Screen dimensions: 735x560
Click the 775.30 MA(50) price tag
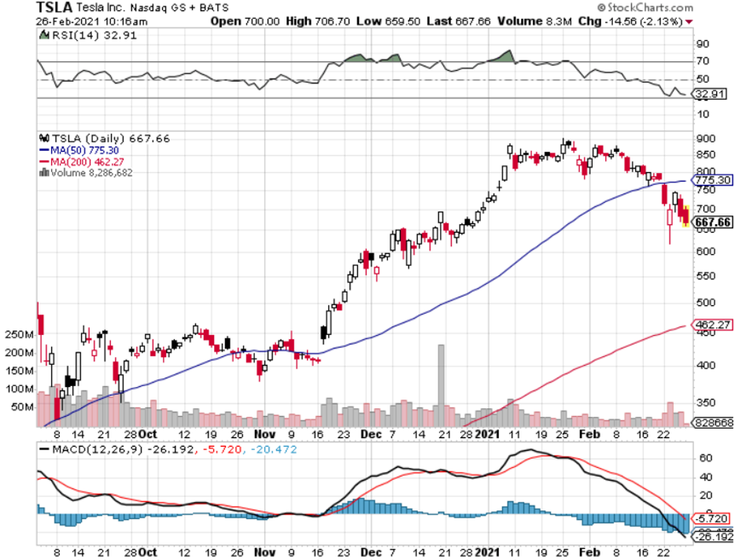click(x=711, y=180)
